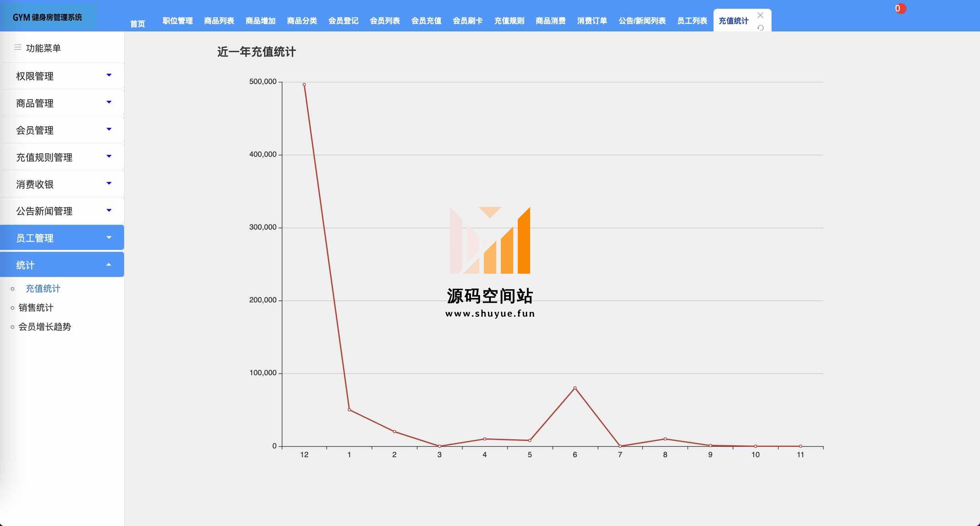Expand the 充值规则管理 menu arrow
980x526 pixels.
pyautogui.click(x=109, y=156)
